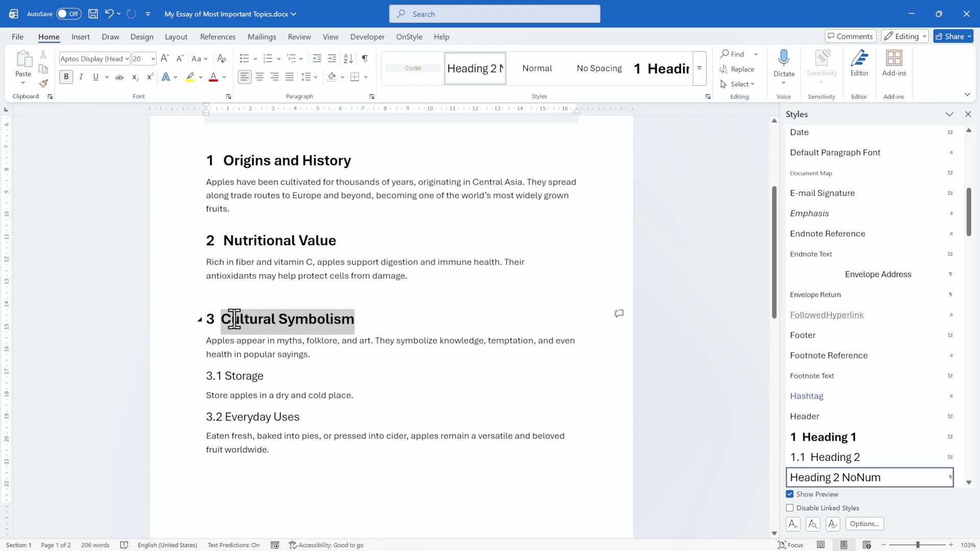Switch to the Review tab

pyautogui.click(x=299, y=37)
